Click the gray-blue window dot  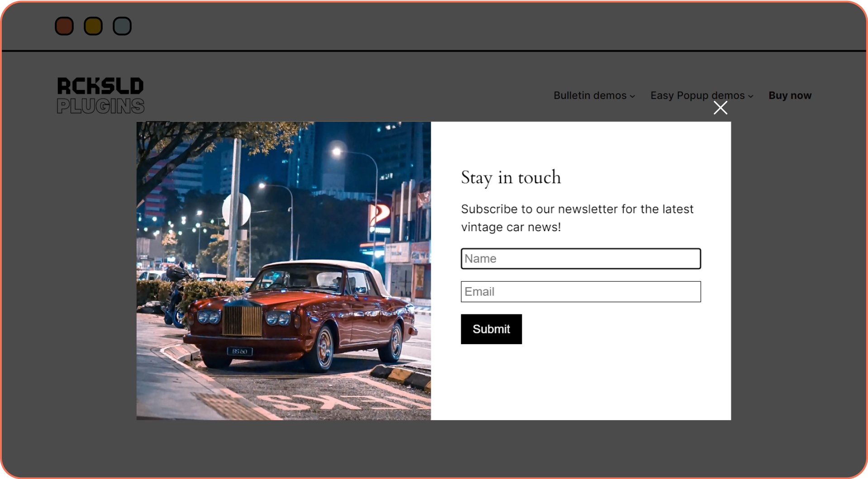click(x=122, y=26)
